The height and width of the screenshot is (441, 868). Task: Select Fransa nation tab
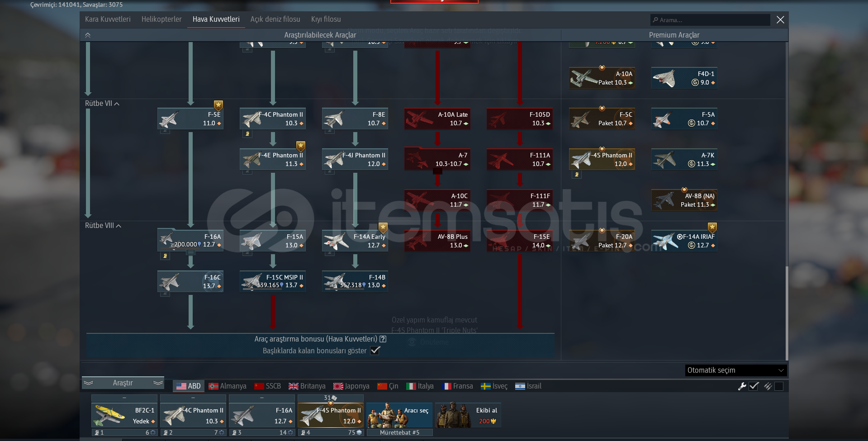(x=457, y=386)
